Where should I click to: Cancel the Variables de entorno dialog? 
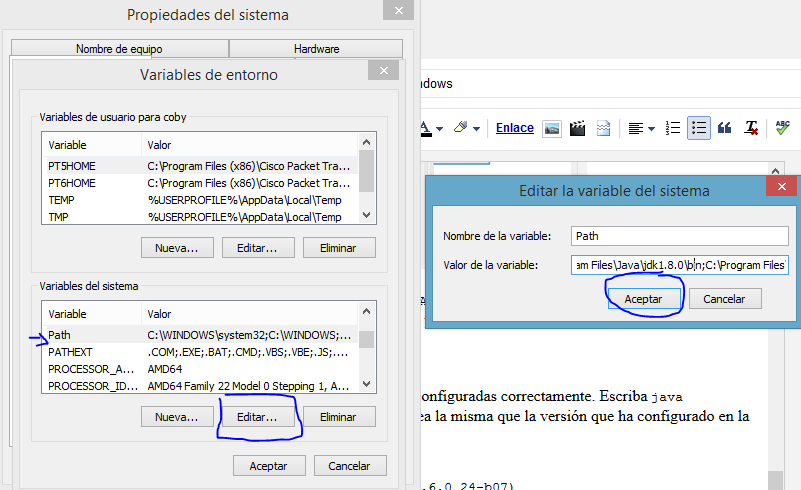click(350, 466)
